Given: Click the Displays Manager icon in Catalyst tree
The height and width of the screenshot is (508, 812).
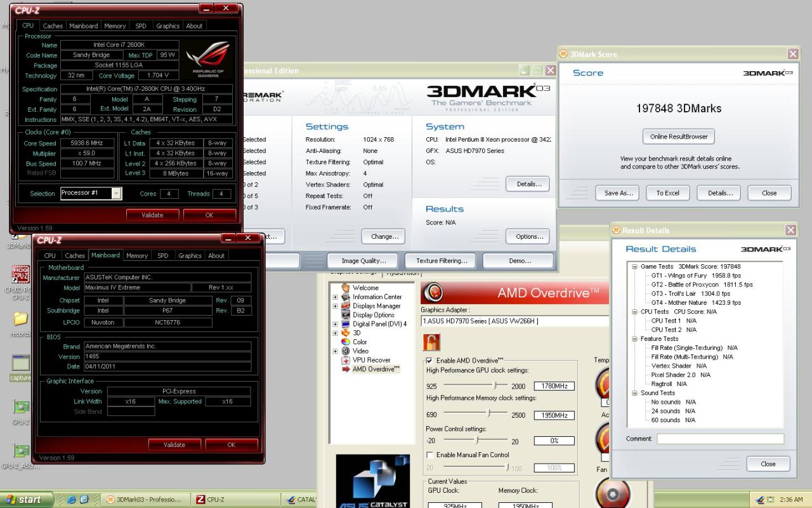Looking at the screenshot, I should coord(346,305).
